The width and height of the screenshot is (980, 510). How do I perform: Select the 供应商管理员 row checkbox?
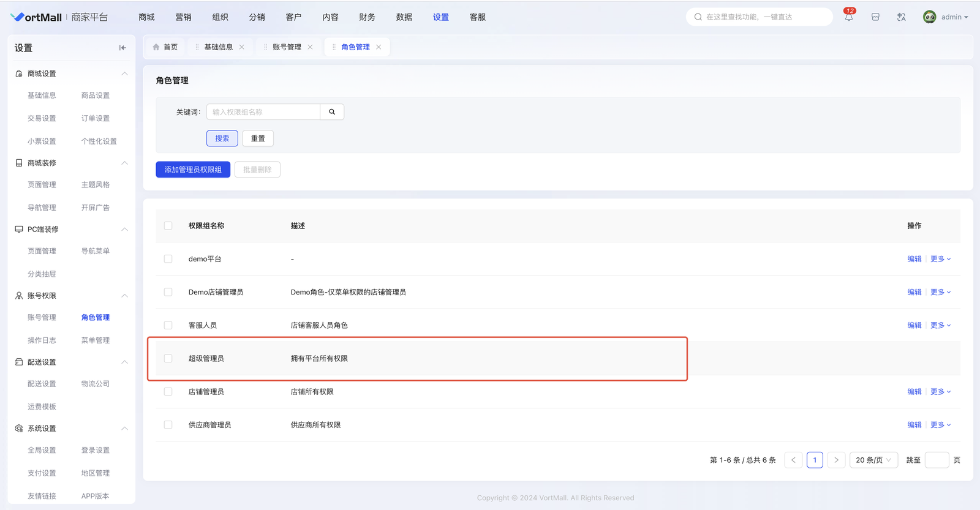tap(168, 425)
